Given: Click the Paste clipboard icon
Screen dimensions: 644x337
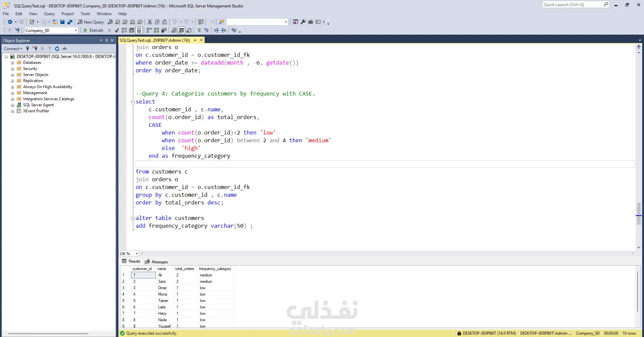Looking at the screenshot, I should [164, 22].
